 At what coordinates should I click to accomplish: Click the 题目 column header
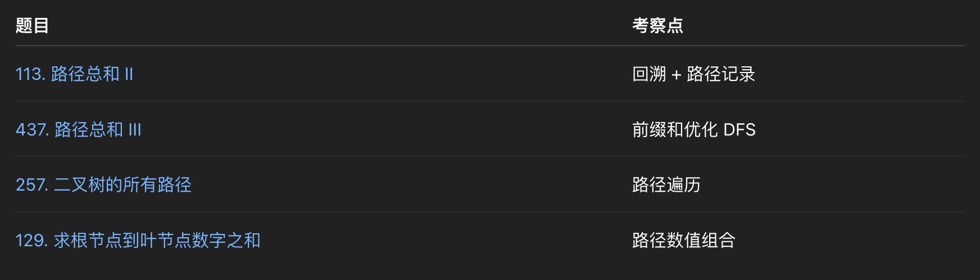point(32,25)
